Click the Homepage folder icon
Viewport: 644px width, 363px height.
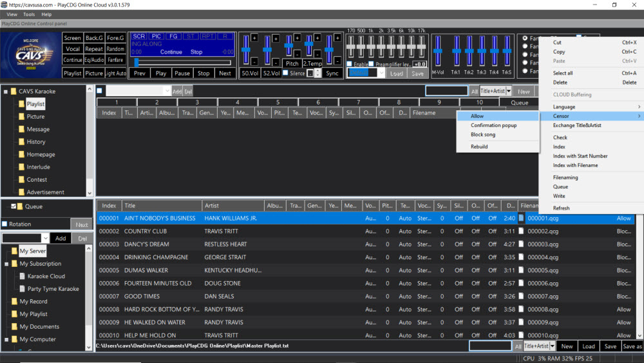click(x=21, y=155)
